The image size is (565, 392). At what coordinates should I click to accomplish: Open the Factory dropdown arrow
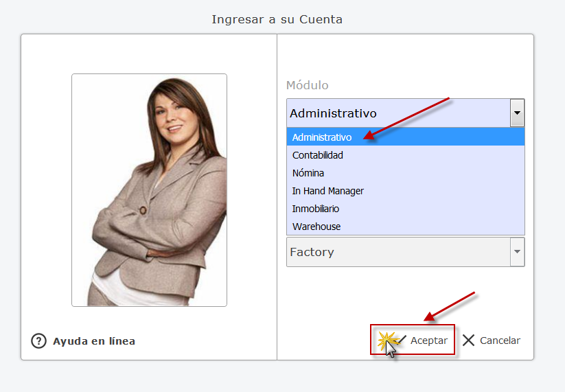point(517,251)
